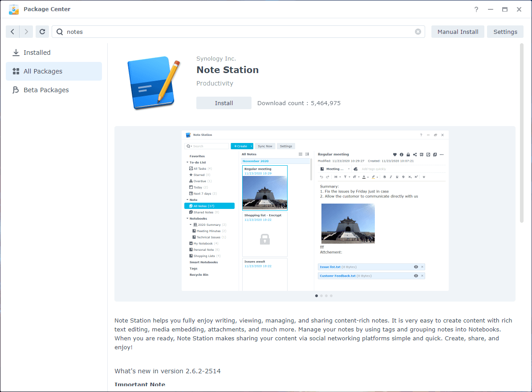Open Package Center help
Image resolution: width=532 pixels, height=392 pixels.
pyautogui.click(x=476, y=9)
